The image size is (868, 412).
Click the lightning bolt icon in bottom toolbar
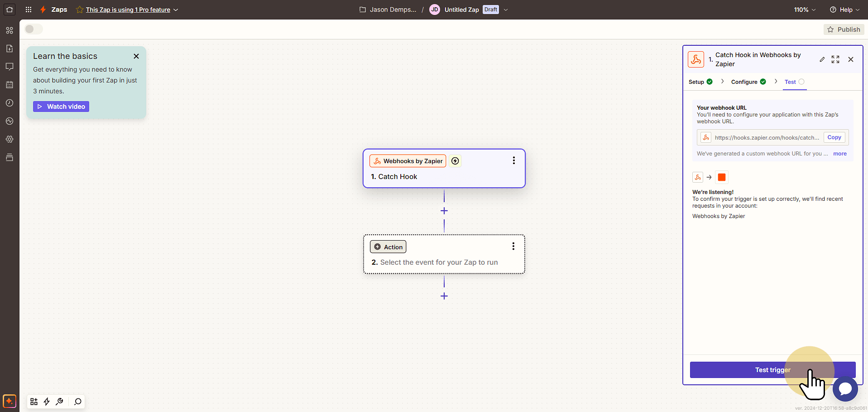pos(47,402)
